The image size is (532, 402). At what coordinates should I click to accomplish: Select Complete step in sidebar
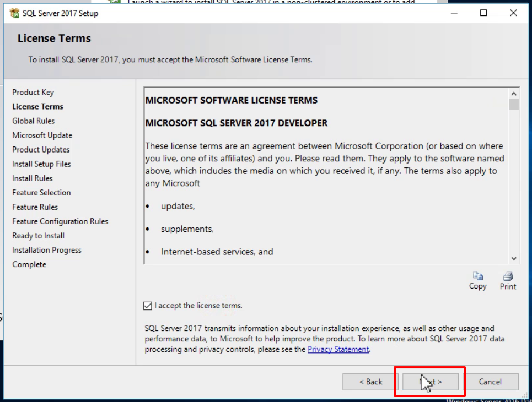[29, 264]
